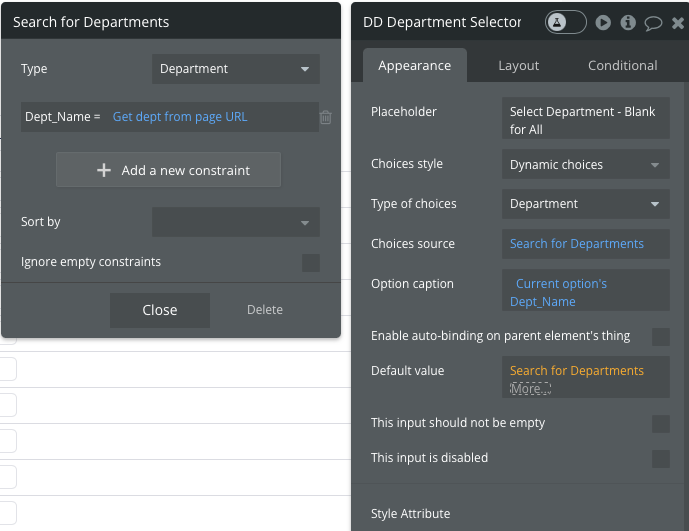Click the Placeholder text field
689x531 pixels.
click(x=585, y=120)
